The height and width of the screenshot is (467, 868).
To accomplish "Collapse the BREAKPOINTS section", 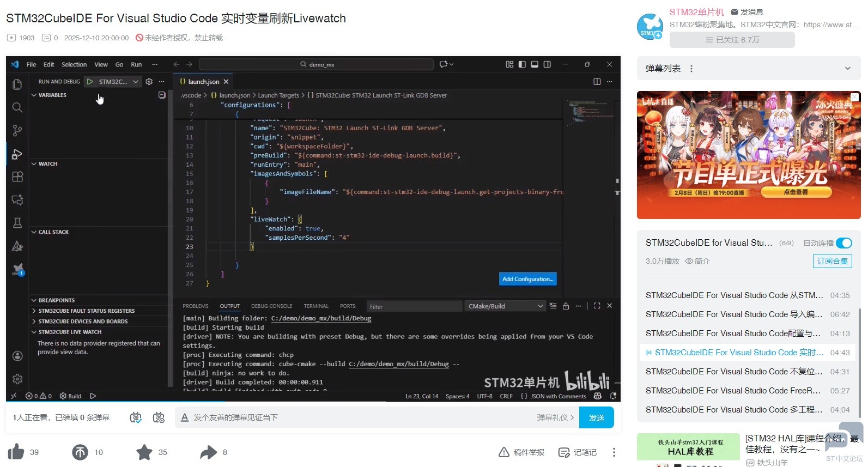I will coord(53,300).
